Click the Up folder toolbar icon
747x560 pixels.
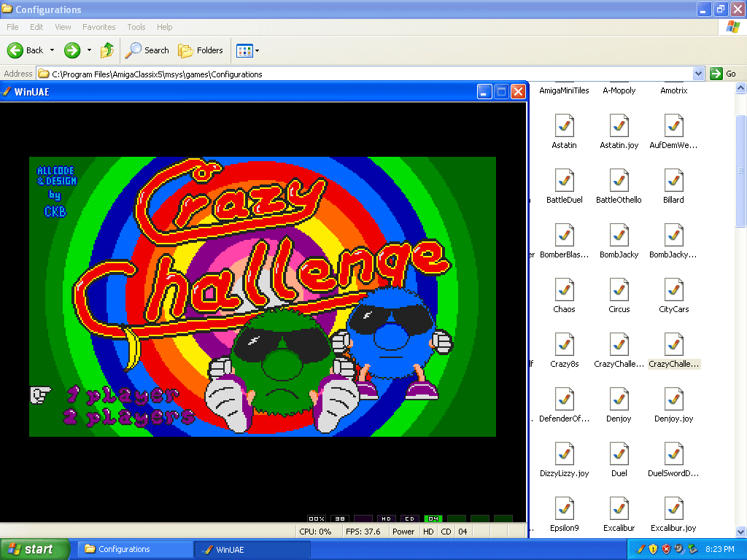point(107,50)
